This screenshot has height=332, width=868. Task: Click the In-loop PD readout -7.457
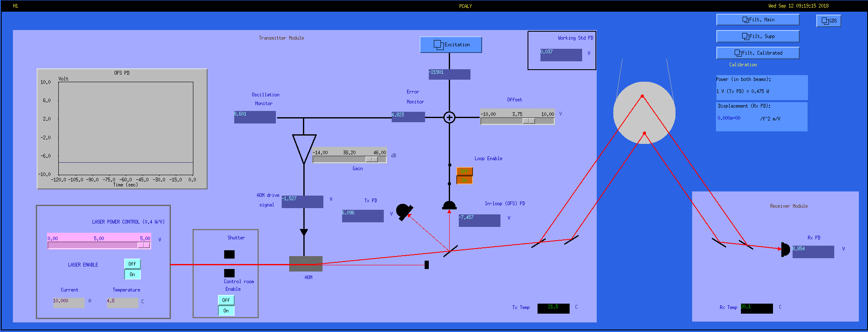click(x=479, y=221)
